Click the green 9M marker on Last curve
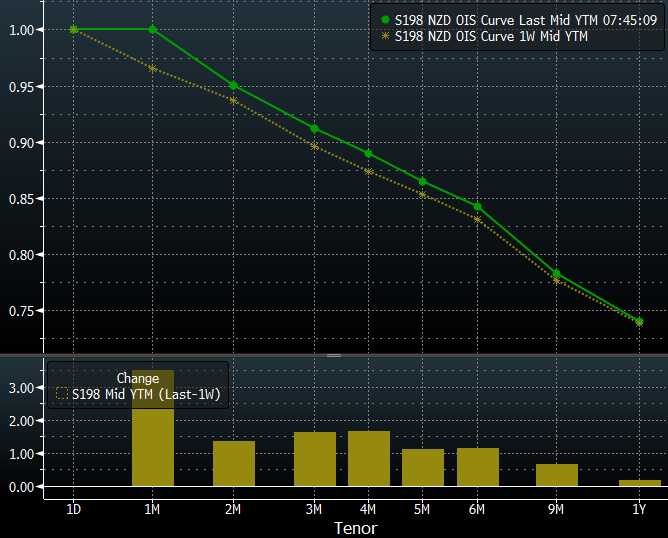This screenshot has width=668, height=538. coord(557,274)
